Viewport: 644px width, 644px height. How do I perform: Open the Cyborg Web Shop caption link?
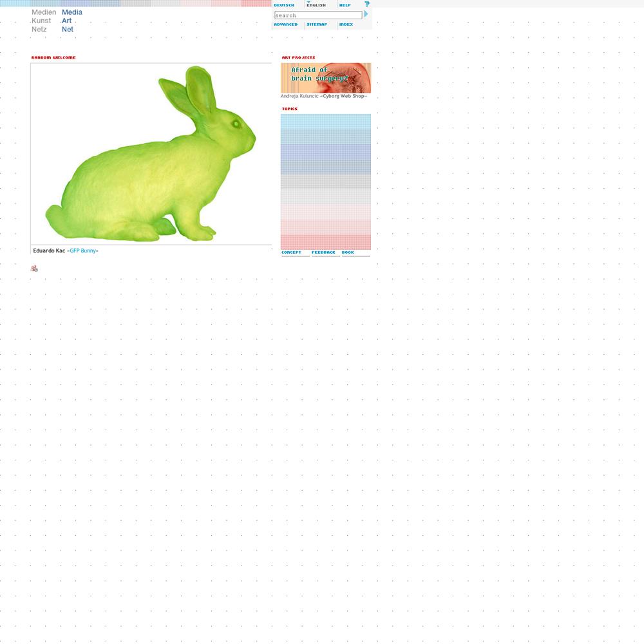pos(345,96)
